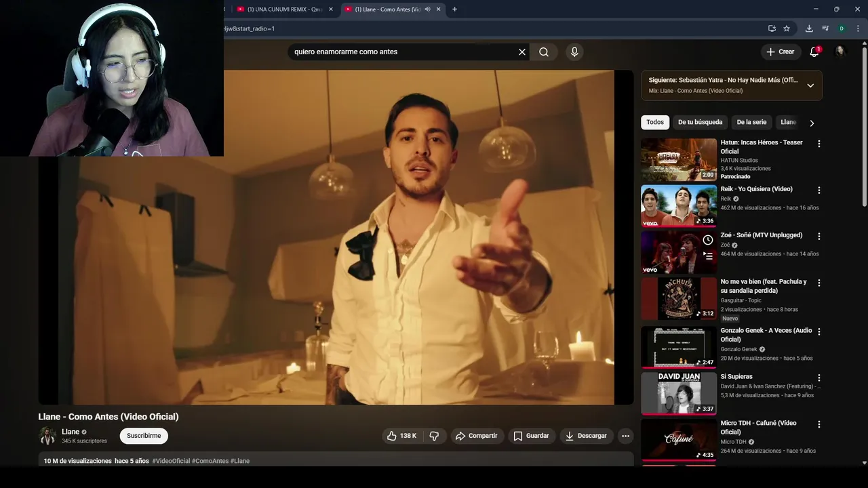The image size is (868, 488).
Task: Open options for No me va bien
Action: click(819, 283)
